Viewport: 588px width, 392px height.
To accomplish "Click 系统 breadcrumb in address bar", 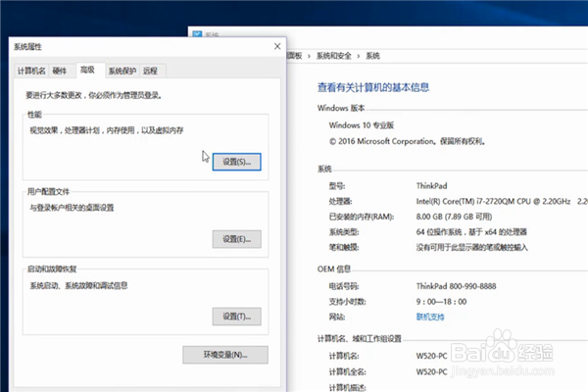I will pos(372,56).
